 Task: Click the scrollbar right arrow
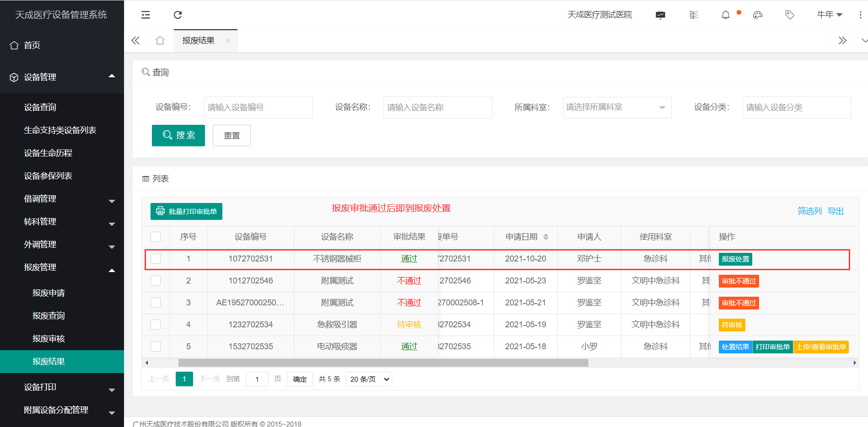point(854,363)
